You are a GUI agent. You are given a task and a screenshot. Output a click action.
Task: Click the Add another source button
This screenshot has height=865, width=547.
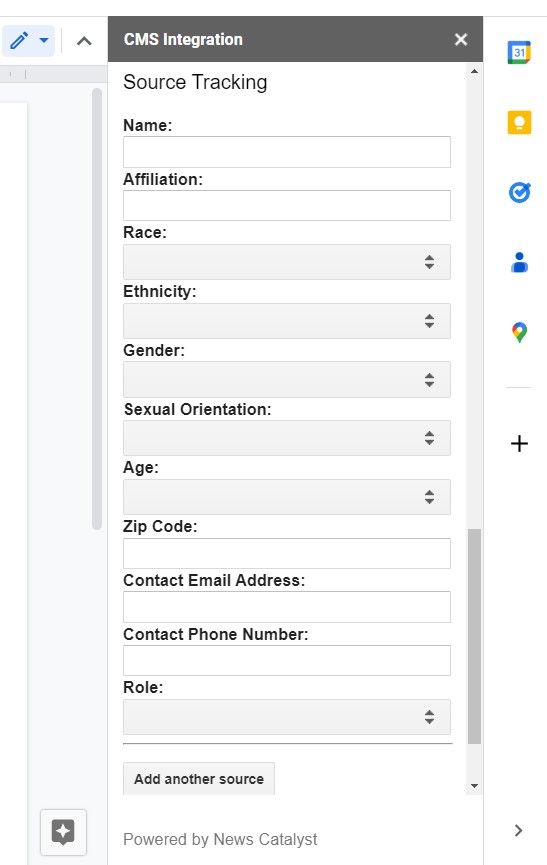click(199, 779)
